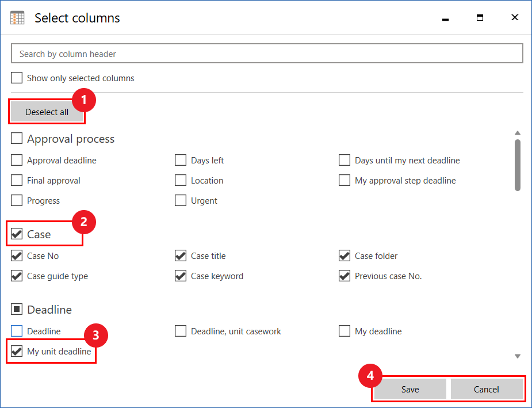Uncheck the Case group checkbox
532x408 pixels.
pos(17,234)
